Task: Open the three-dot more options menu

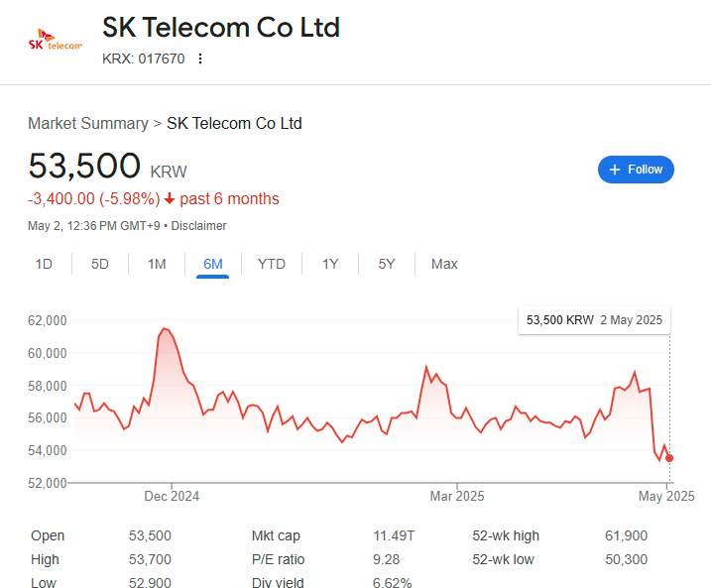Action: [200, 59]
